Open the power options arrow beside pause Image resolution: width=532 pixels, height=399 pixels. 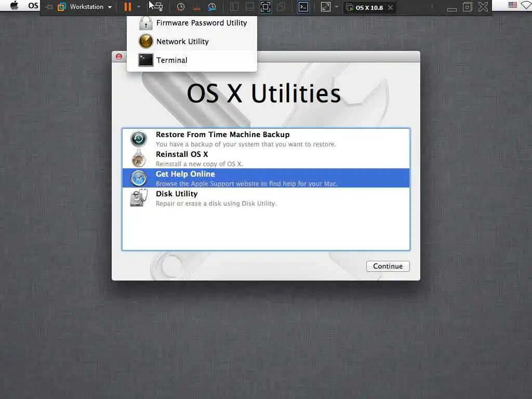pyautogui.click(x=138, y=7)
